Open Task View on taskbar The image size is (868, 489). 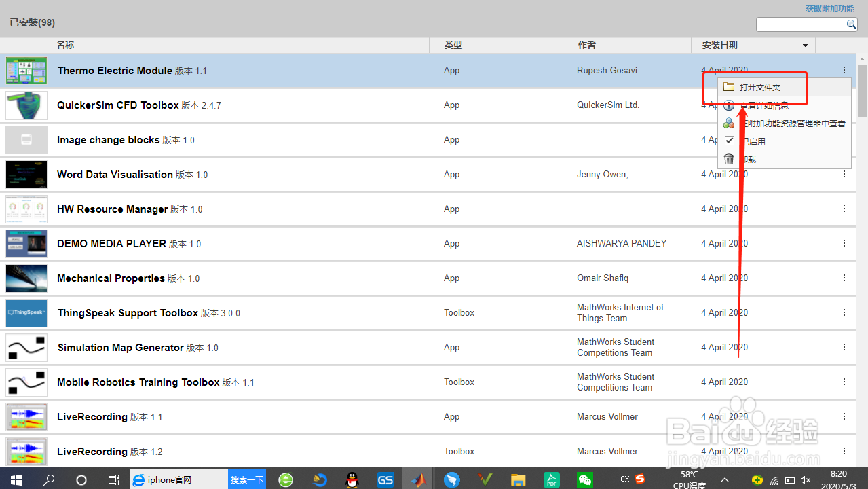(x=113, y=479)
